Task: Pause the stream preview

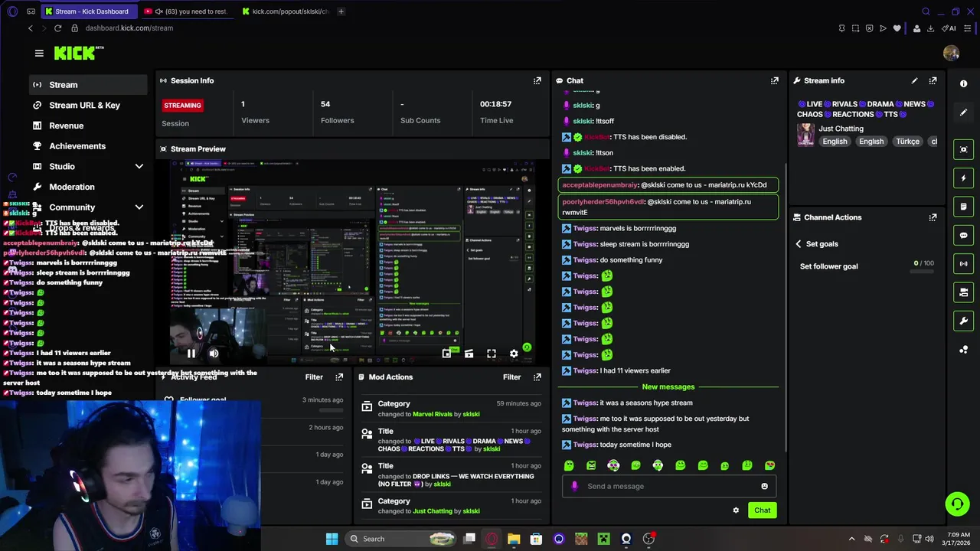Action: tap(191, 354)
